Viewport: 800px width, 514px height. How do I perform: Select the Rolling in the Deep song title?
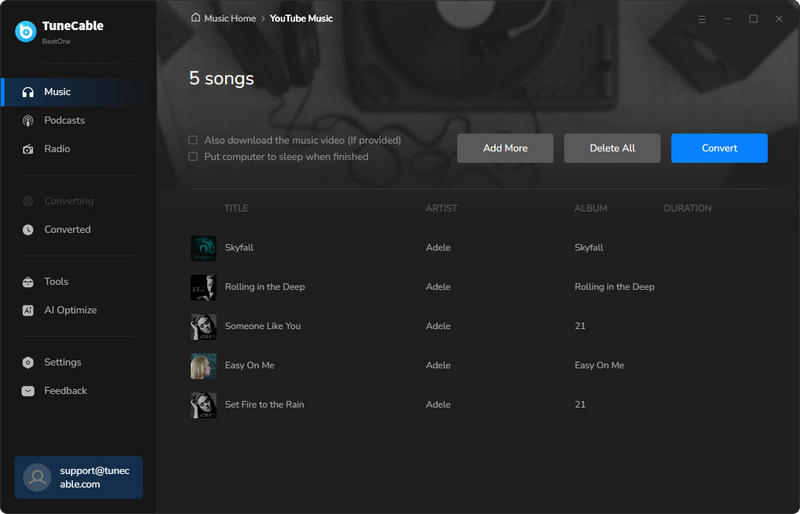tap(265, 287)
